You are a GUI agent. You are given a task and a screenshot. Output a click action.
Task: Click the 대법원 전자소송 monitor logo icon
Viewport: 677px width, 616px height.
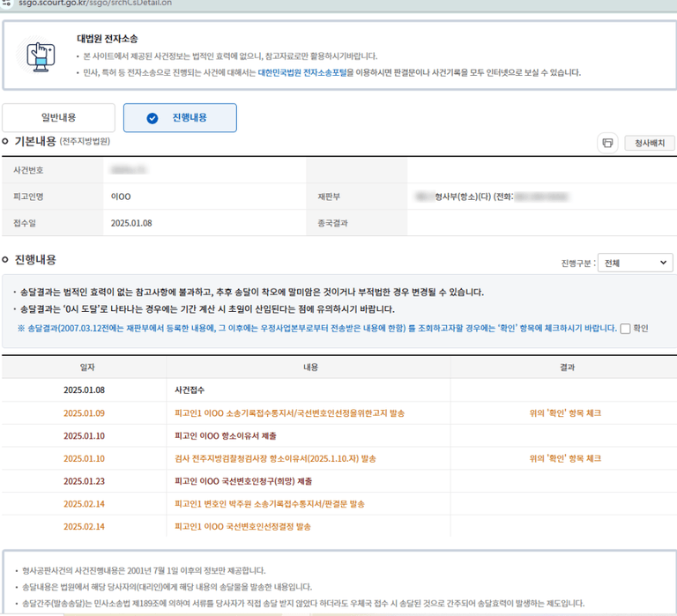[x=36, y=56]
